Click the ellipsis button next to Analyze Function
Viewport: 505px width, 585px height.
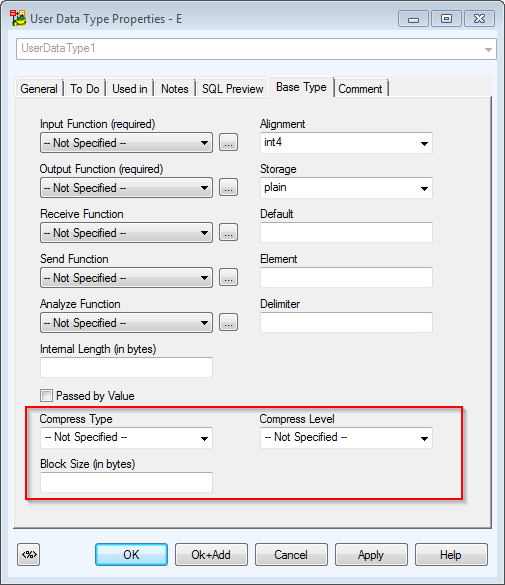pyautogui.click(x=228, y=322)
